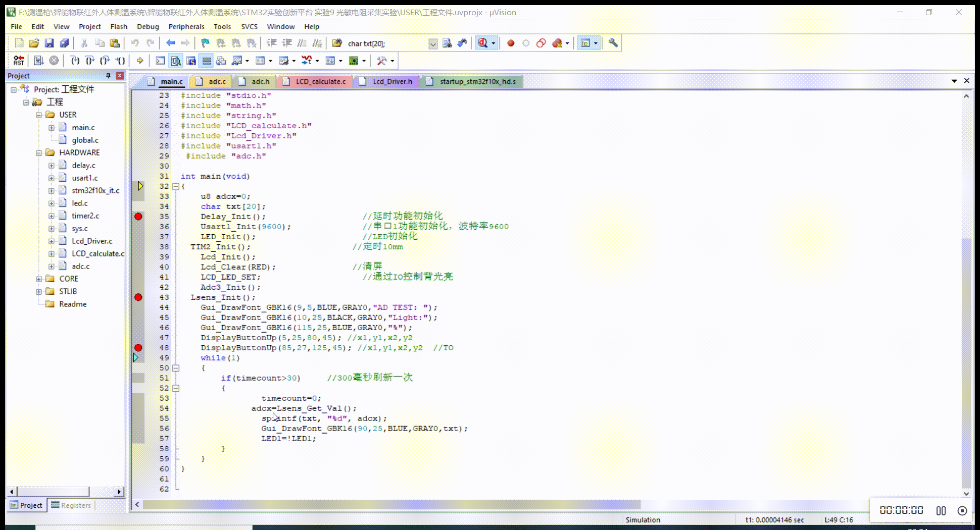Screen dimensions: 980x530
Task: Kill all breakpoints with the toolbar icon
Action: pos(557,43)
